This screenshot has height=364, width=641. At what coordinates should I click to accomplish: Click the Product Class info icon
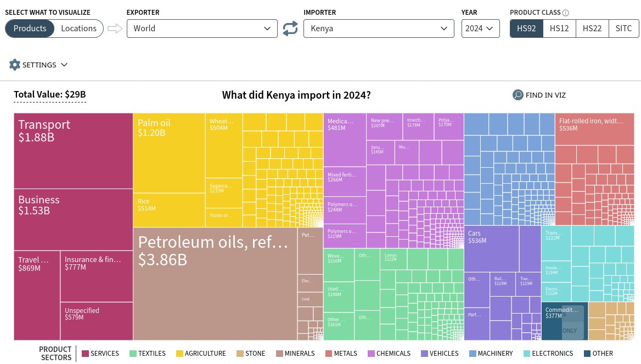click(x=565, y=13)
